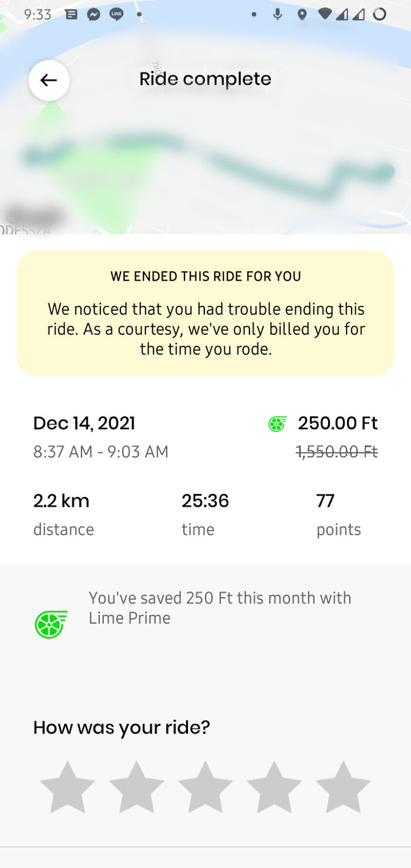Click the Wi-Fi icon in the status bar
The image size is (411, 868).
325,14
